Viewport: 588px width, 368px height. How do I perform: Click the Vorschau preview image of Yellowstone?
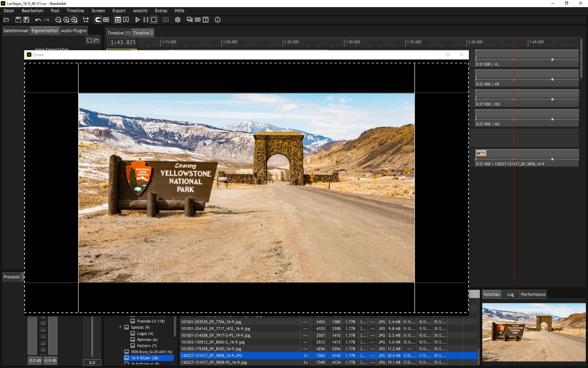tap(534, 332)
